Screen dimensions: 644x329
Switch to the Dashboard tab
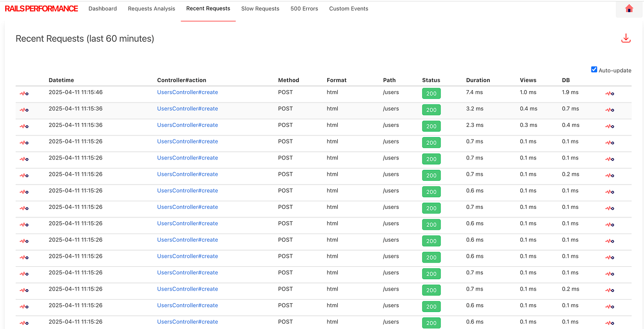coord(102,9)
